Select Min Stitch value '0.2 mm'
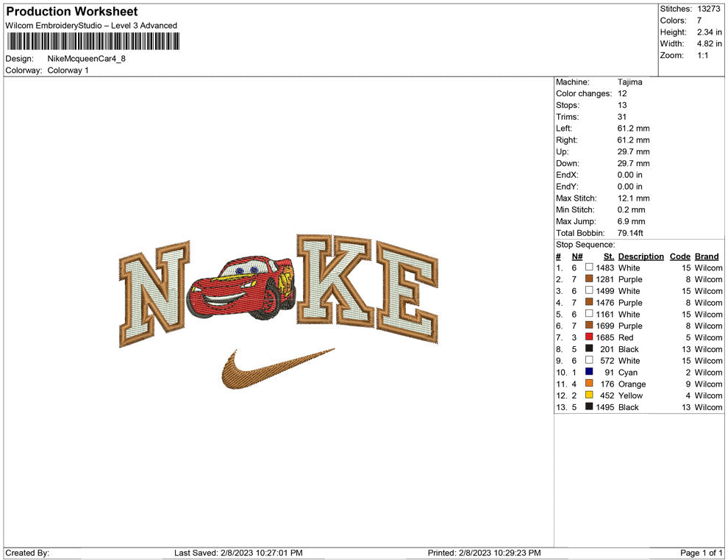This screenshot has height=560, width=728. point(632,209)
